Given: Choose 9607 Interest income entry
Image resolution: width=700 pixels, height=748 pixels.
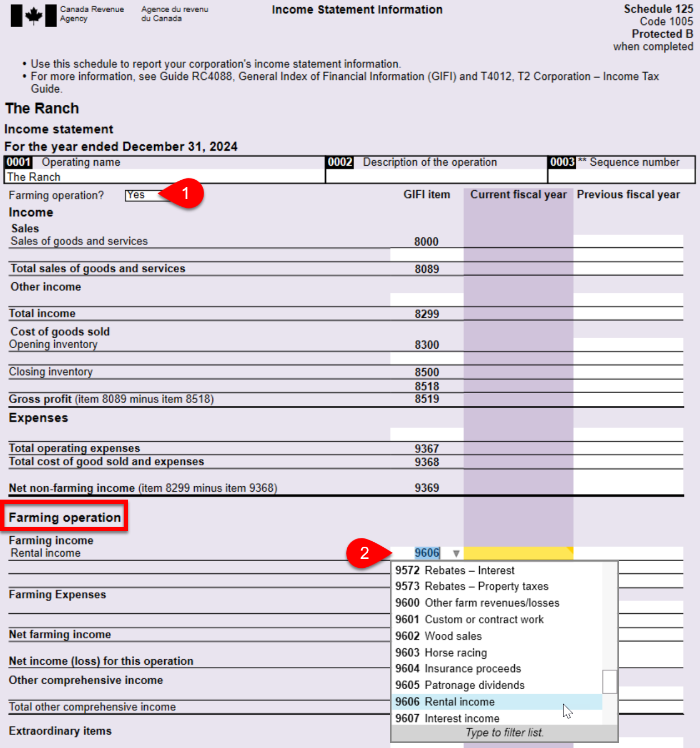Looking at the screenshot, I should tap(496, 718).
